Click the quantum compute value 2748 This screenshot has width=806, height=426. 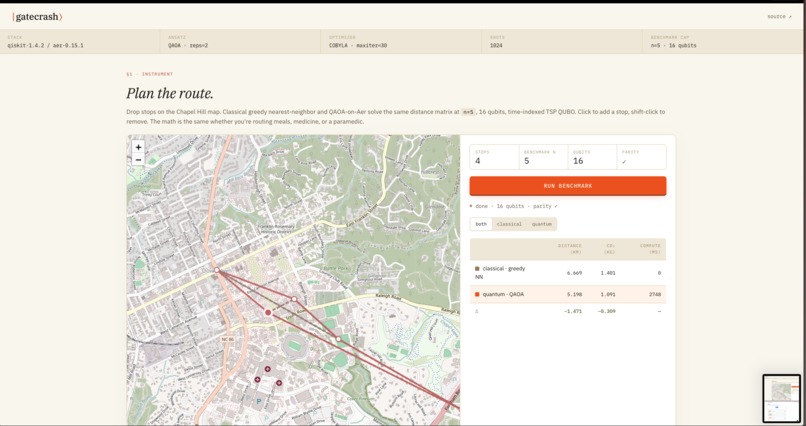[655, 294]
